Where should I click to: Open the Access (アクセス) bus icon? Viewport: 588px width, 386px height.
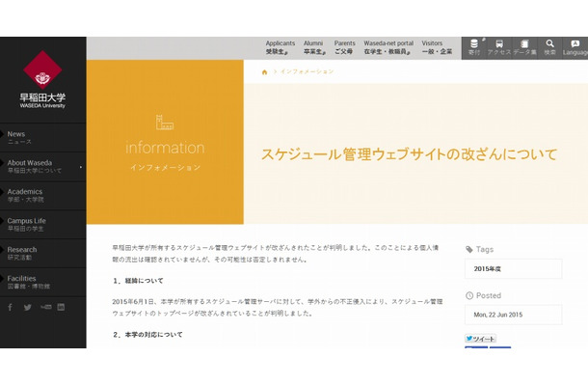click(499, 47)
